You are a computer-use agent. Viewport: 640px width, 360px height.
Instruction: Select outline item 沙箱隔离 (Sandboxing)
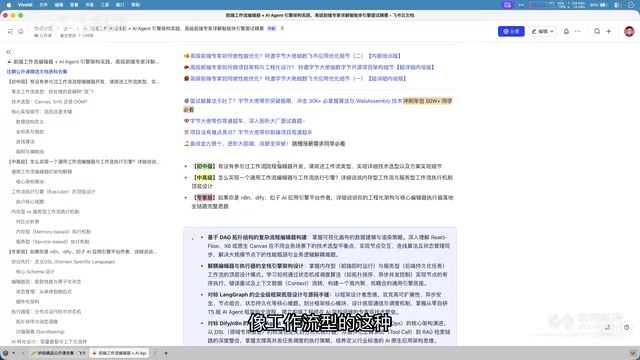(40, 331)
